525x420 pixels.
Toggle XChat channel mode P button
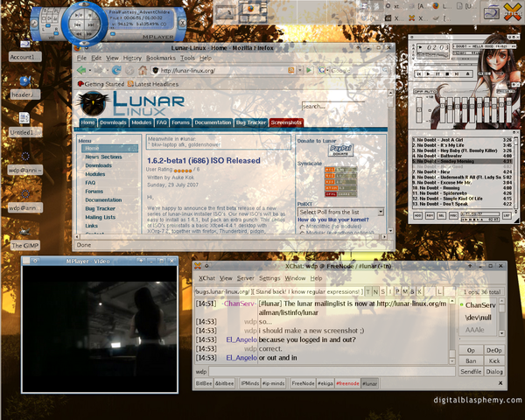pyautogui.click(x=397, y=291)
